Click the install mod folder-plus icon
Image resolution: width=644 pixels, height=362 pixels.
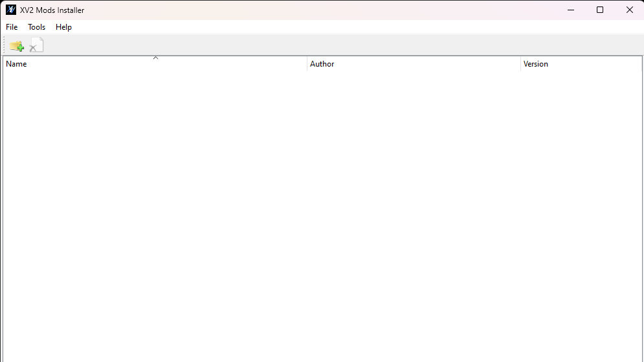click(17, 45)
